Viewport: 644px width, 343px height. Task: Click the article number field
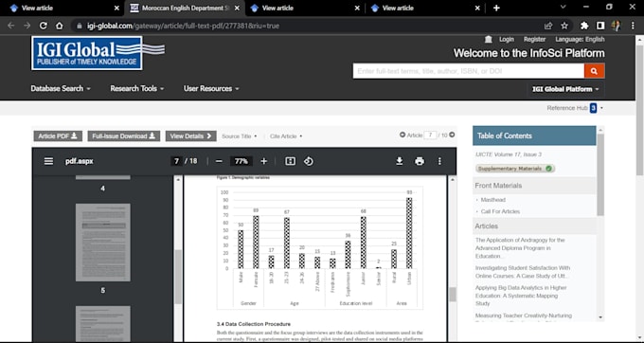tap(430, 135)
